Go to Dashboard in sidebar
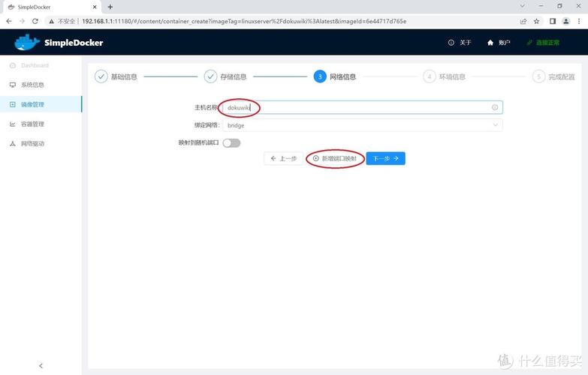Viewport: 588px width, 375px height. point(35,65)
